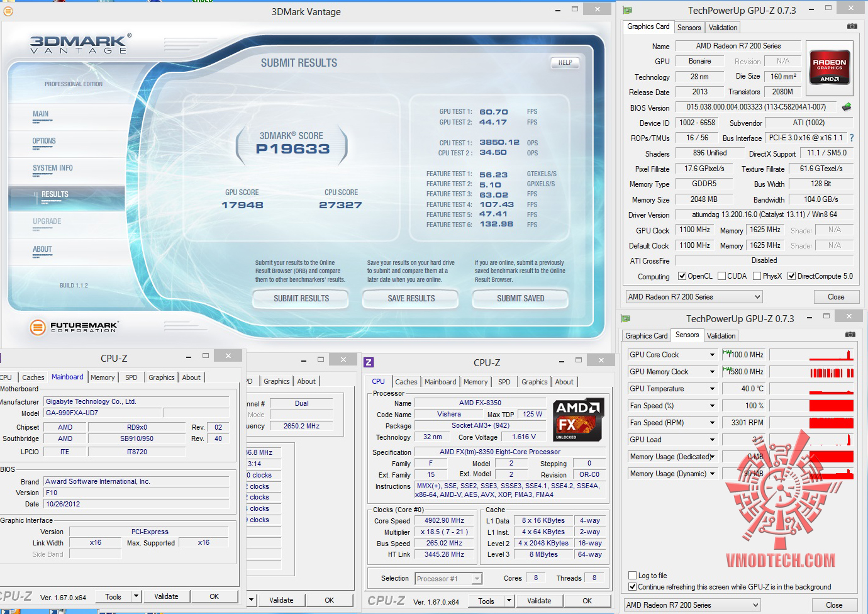
Task: Click the GPU Temperature sensor graph
Action: (x=811, y=389)
